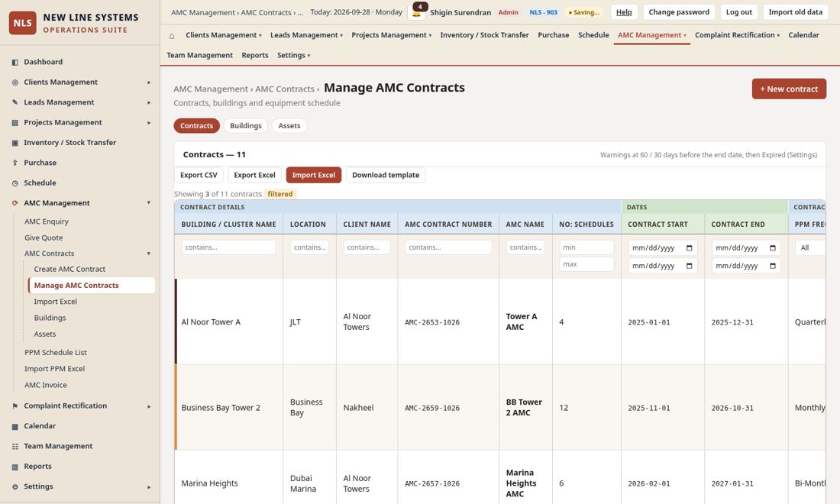Image resolution: width=840 pixels, height=504 pixels.
Task: Click Log out button
Action: [x=738, y=11]
